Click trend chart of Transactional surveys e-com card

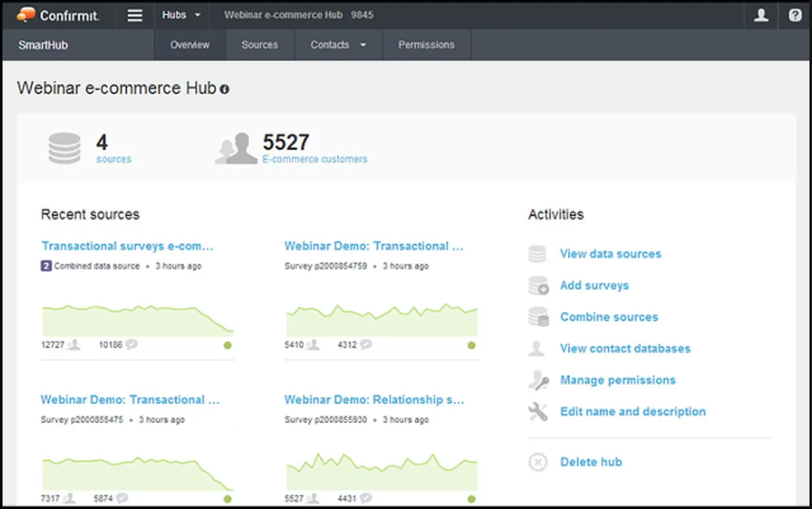pyautogui.click(x=138, y=319)
